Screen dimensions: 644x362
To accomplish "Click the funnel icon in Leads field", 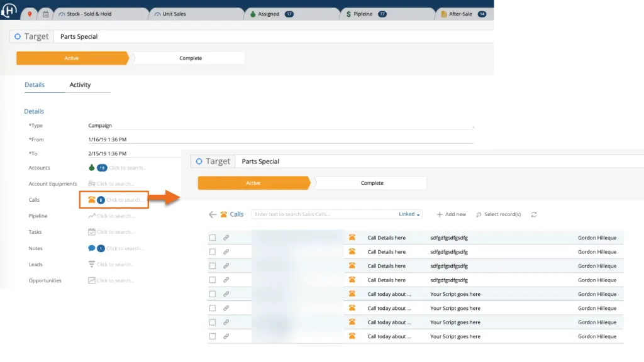I will [x=92, y=265].
